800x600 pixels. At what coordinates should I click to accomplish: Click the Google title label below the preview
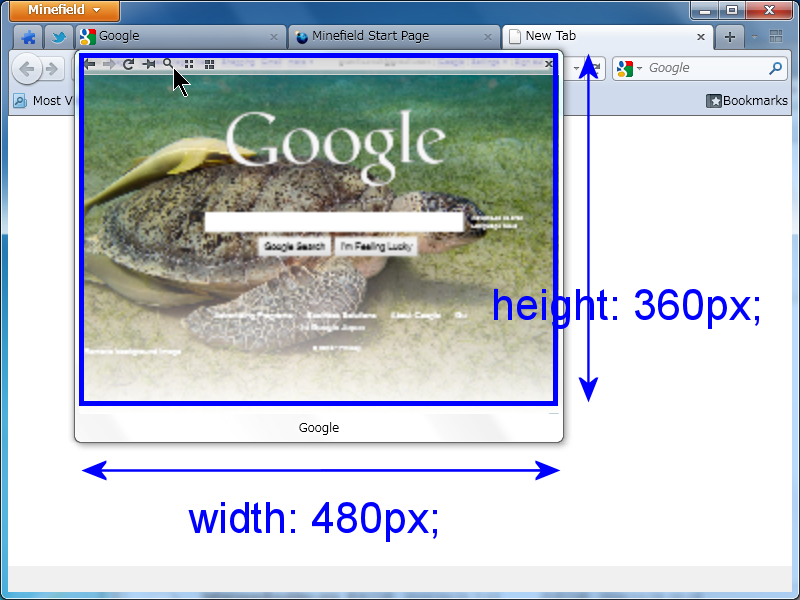pyautogui.click(x=319, y=428)
